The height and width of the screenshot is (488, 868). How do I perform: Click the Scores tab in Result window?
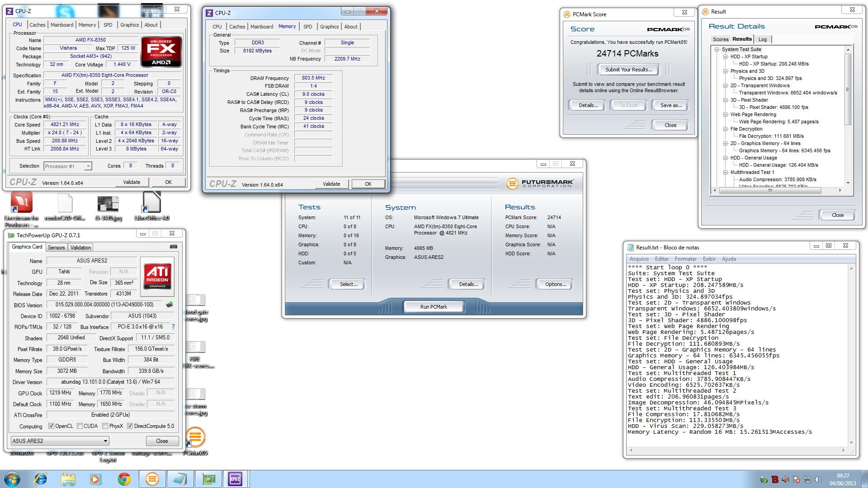tap(720, 39)
